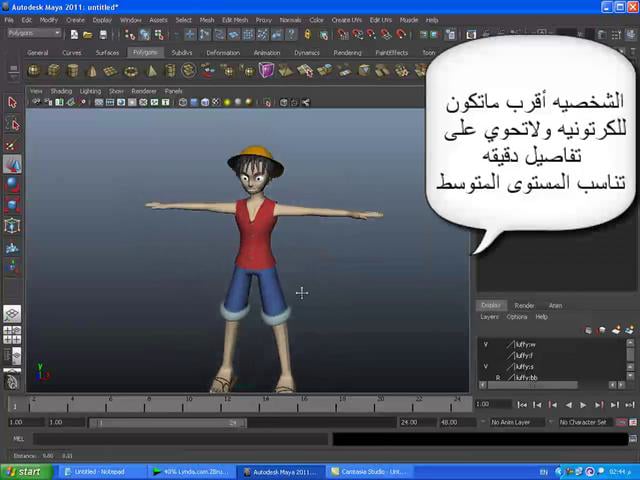Screen dimensions: 640x480
Task: Add a polygon pipe from the shelf
Action: coord(170,71)
